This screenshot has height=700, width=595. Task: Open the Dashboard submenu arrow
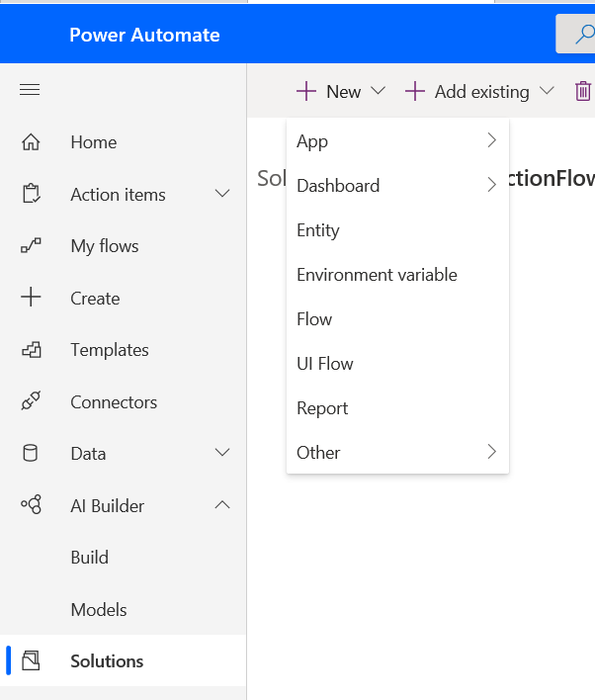(x=492, y=184)
